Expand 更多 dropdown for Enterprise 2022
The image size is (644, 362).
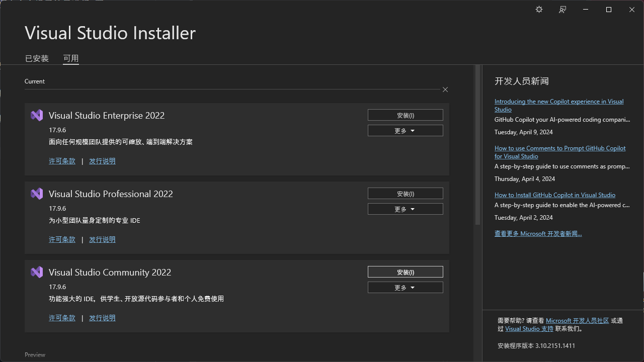pos(405,131)
